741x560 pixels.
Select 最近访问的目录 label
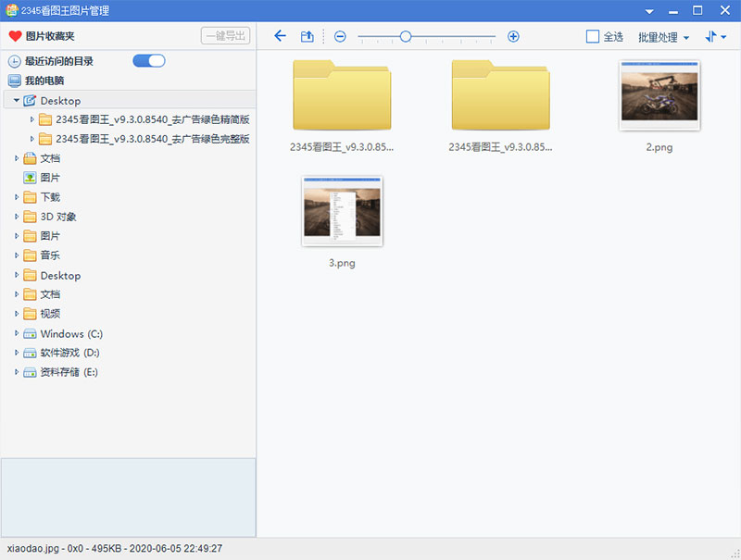[x=59, y=61]
